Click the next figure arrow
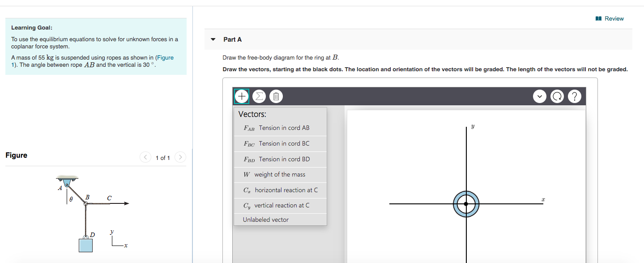 coord(180,157)
